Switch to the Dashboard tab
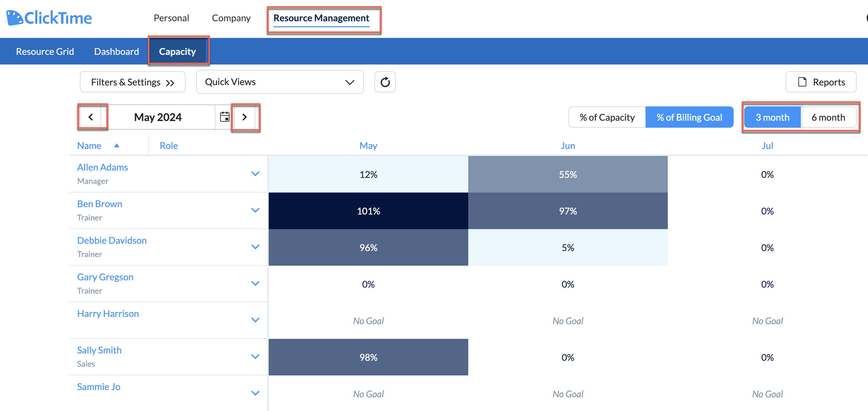The height and width of the screenshot is (411, 868). pyautogui.click(x=116, y=51)
